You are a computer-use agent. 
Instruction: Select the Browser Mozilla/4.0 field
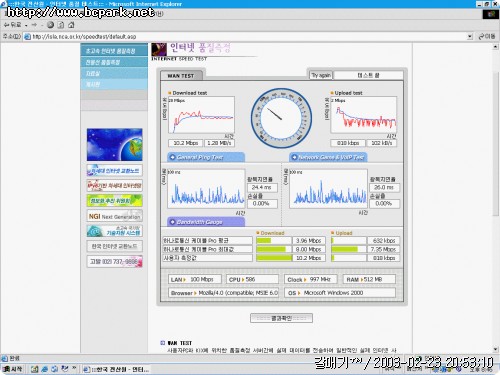tap(223, 293)
